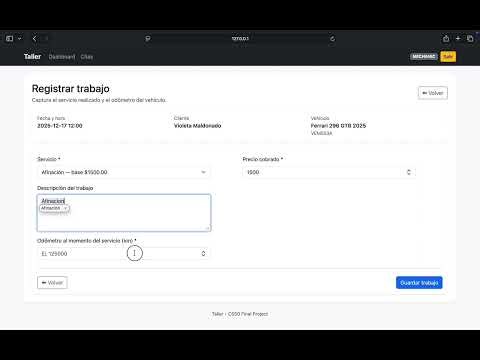Go back with the browser back arrow

35,39
